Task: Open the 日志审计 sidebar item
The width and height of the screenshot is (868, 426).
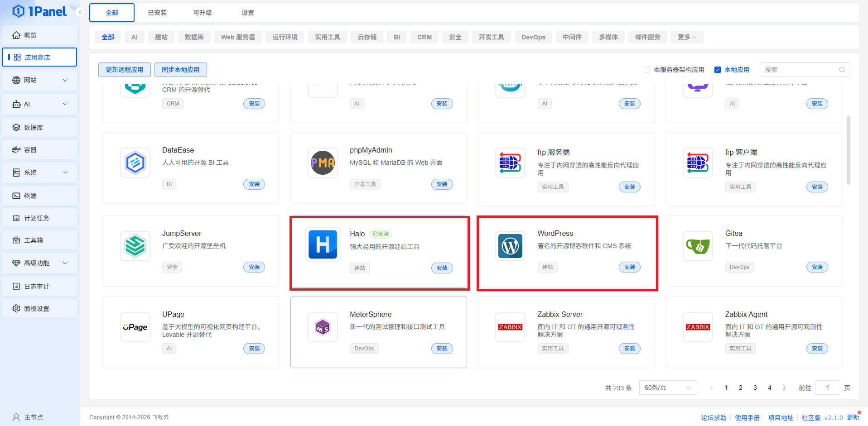Action: pyautogui.click(x=39, y=287)
